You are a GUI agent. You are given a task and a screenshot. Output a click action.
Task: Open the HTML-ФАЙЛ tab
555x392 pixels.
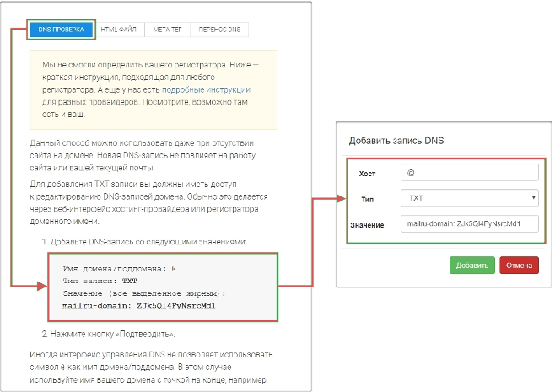coord(119,30)
